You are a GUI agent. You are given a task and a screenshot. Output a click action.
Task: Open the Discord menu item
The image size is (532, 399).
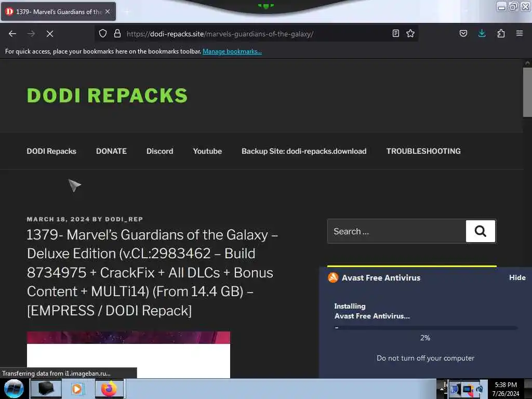160,151
